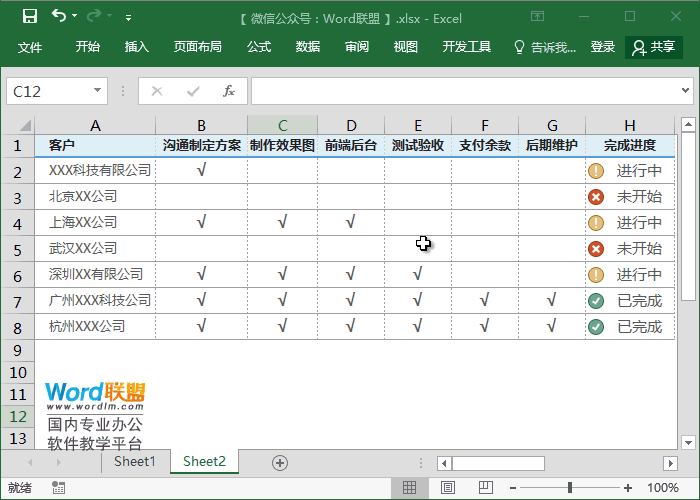Switch to the 开始 ribbon tab
The width and height of the screenshot is (700, 500).
(88, 46)
